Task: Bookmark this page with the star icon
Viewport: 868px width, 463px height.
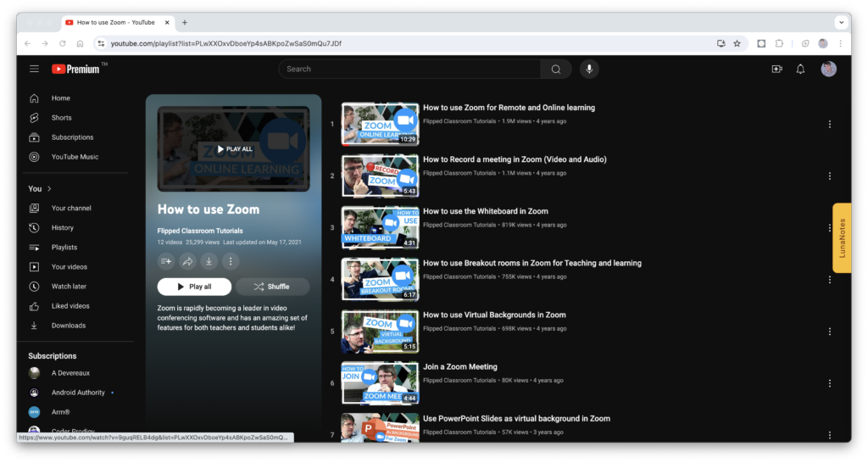Action: point(737,43)
